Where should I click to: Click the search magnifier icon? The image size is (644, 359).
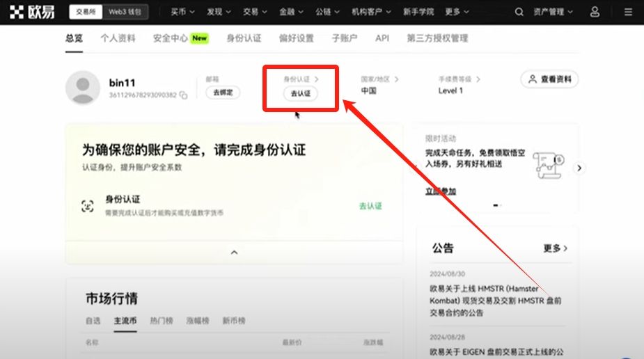click(519, 12)
